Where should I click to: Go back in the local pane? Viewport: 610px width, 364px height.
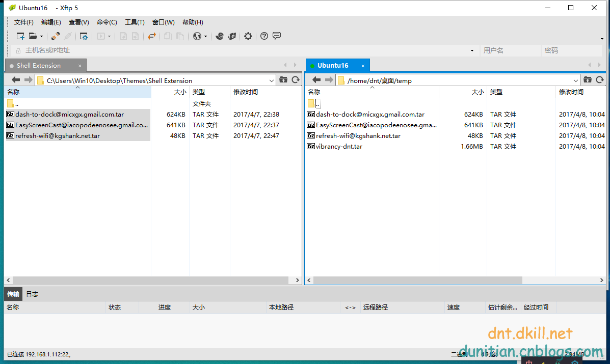click(16, 80)
